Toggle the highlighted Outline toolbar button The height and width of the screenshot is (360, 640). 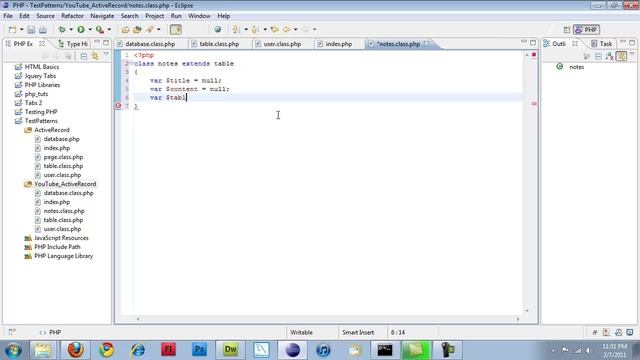click(x=621, y=56)
